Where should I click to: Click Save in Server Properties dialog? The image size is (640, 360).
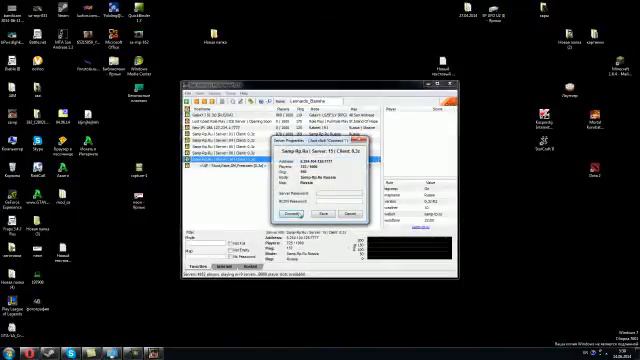click(x=323, y=214)
